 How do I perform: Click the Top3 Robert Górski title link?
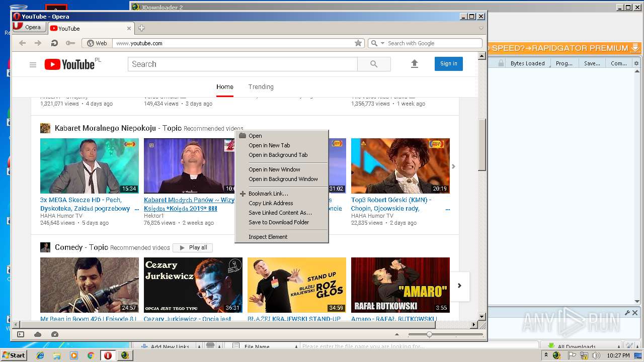tap(391, 204)
